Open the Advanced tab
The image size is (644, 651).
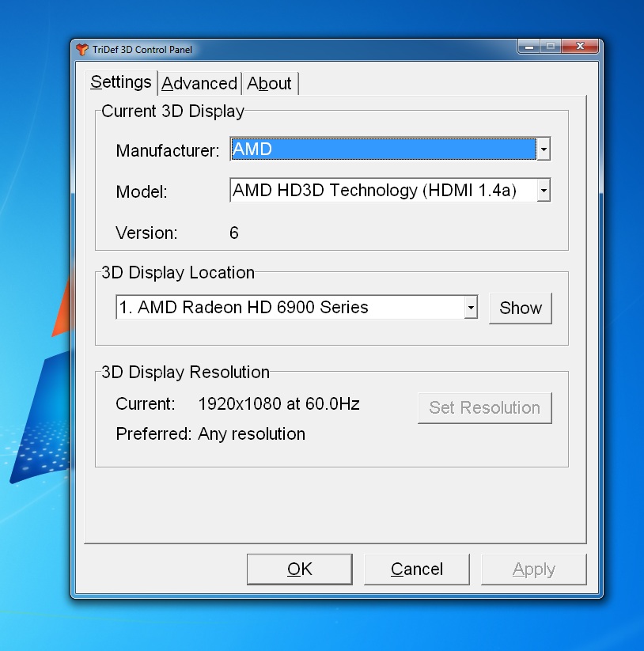pyautogui.click(x=199, y=83)
